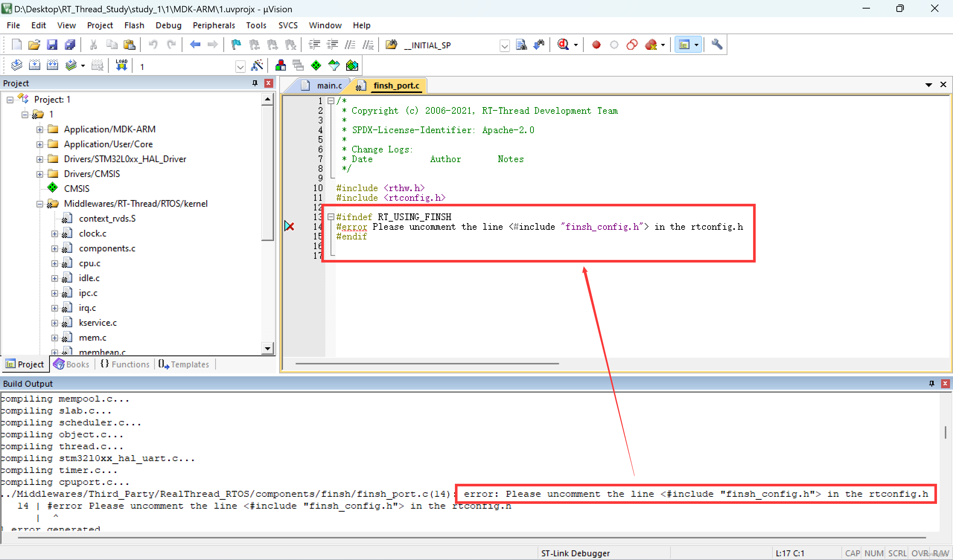
Task: Open the Configuration wrench icon
Action: (x=717, y=45)
